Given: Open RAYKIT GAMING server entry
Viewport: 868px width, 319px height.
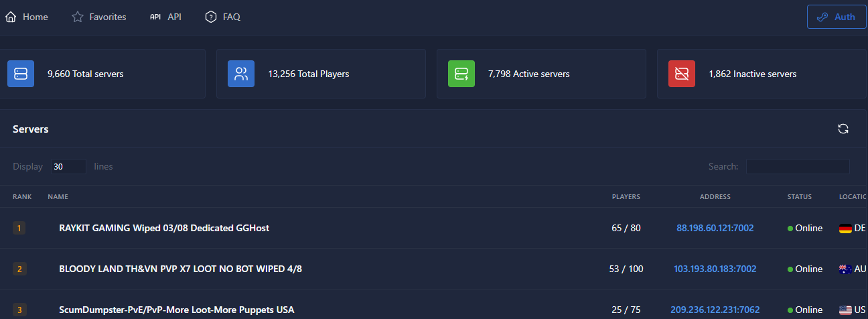Looking at the screenshot, I should 164,229.
